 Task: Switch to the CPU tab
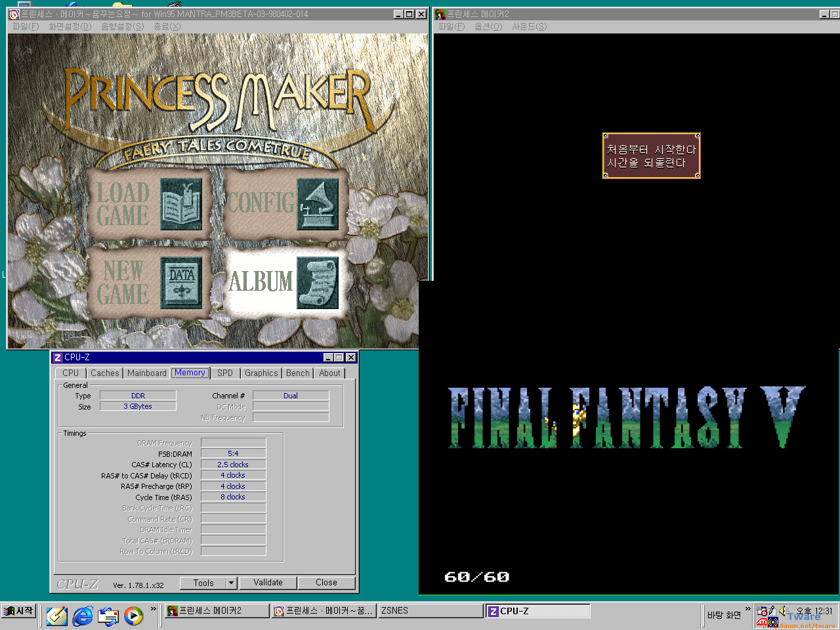71,373
